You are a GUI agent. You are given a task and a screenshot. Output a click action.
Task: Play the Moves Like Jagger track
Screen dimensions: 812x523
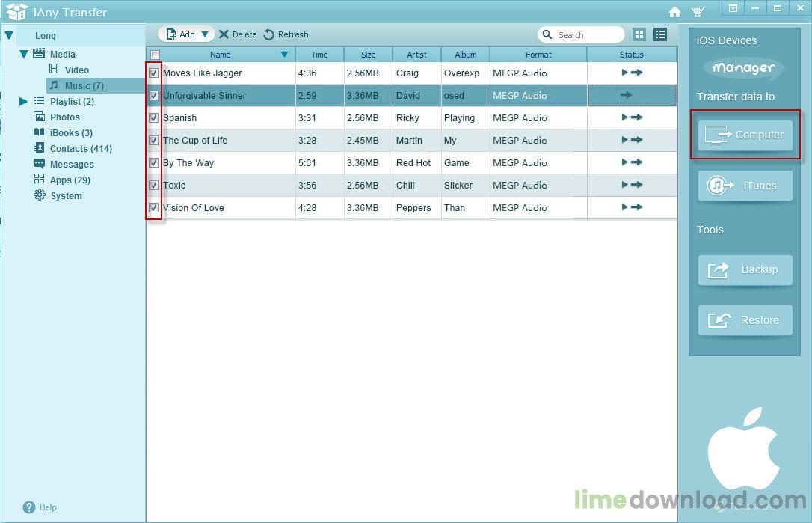(x=624, y=73)
